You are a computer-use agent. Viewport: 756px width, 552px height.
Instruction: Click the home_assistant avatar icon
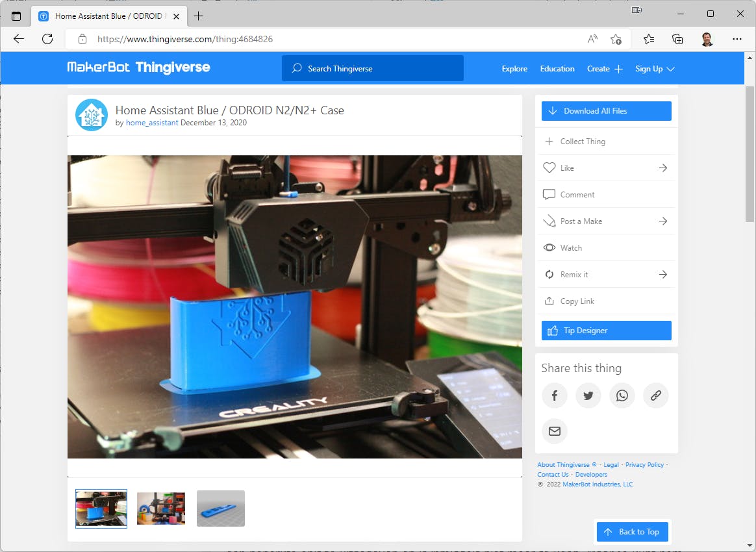coord(92,115)
